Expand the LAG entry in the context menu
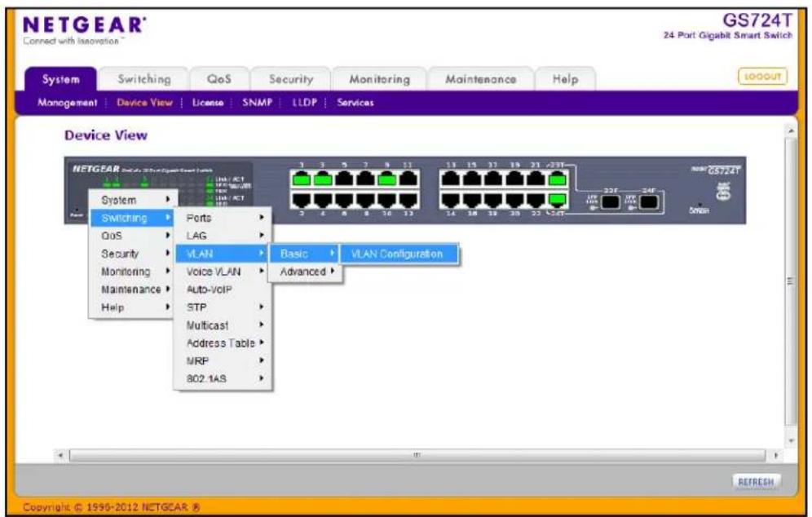Viewport: 812px width, 517px height. [223, 236]
